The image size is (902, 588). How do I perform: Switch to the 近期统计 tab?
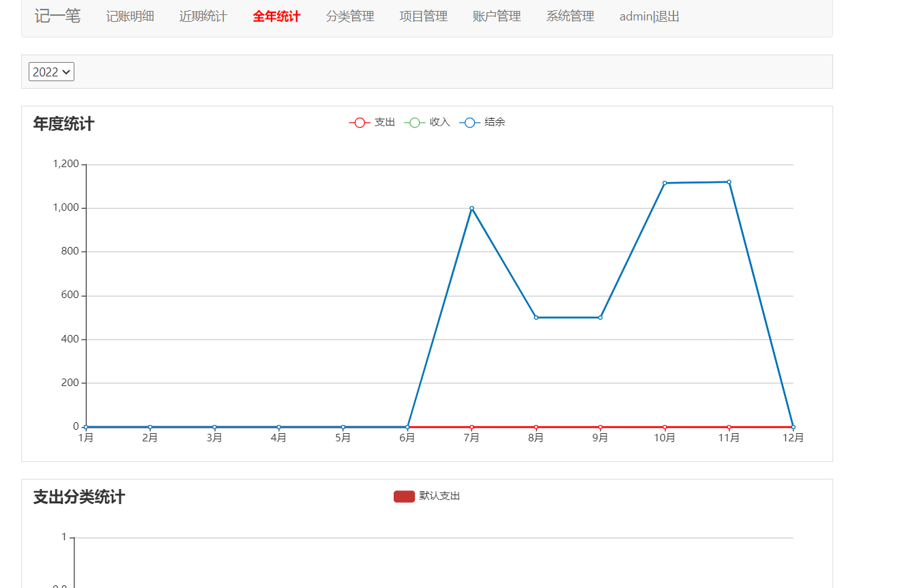click(x=203, y=16)
